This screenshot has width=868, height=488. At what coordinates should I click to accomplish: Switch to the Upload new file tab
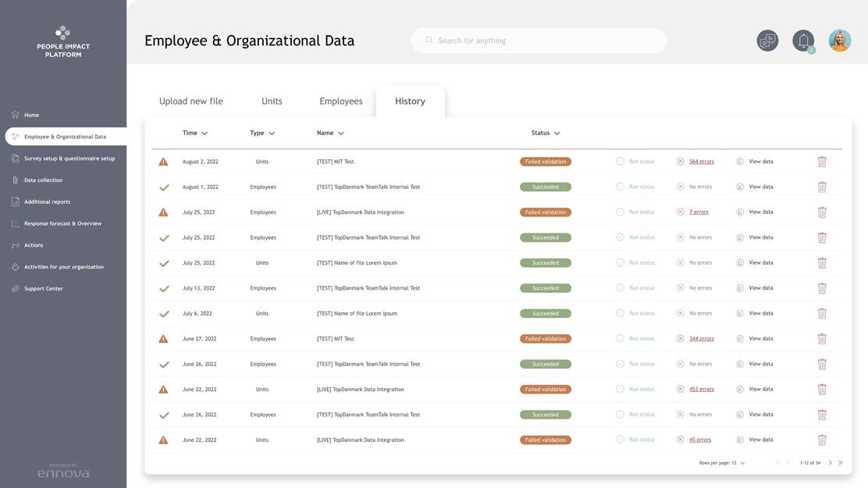pos(191,102)
